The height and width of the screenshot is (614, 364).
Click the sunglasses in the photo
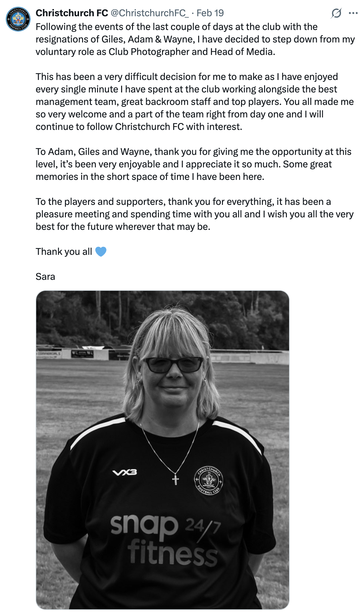click(174, 364)
